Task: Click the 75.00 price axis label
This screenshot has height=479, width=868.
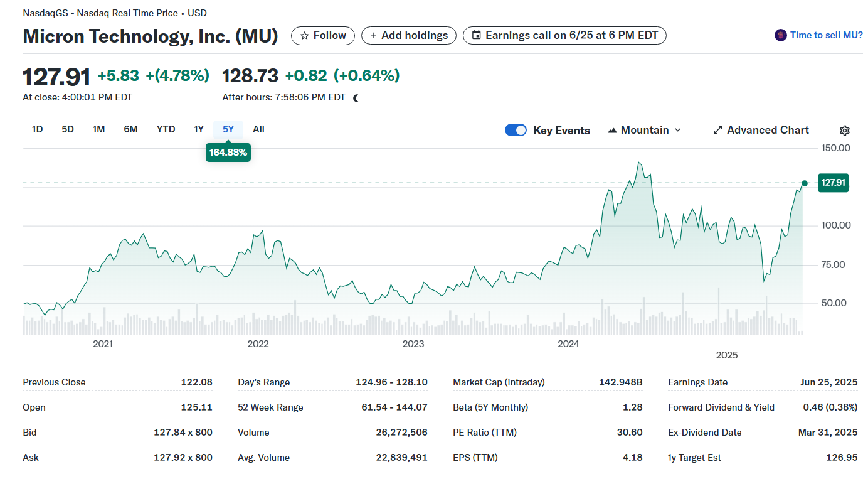Action: pos(833,265)
